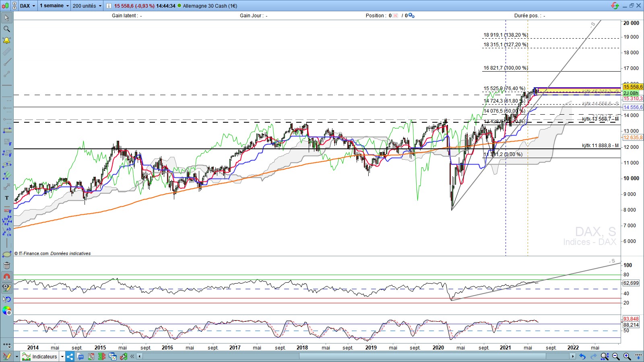This screenshot has width=644, height=362.
Task: Open the multi-chart windows icon
Action: pyautogui.click(x=113, y=357)
